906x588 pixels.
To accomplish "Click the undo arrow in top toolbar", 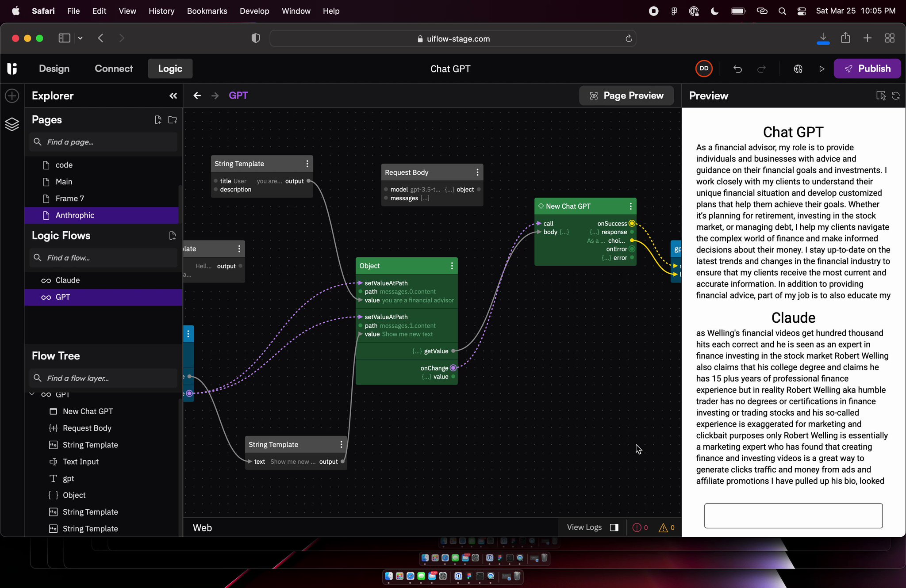I will click(x=737, y=69).
